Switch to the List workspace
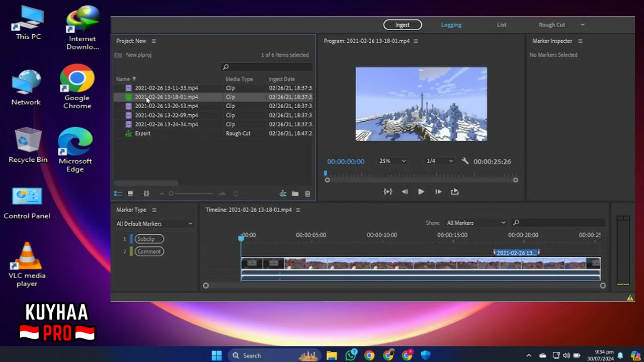 pyautogui.click(x=502, y=25)
